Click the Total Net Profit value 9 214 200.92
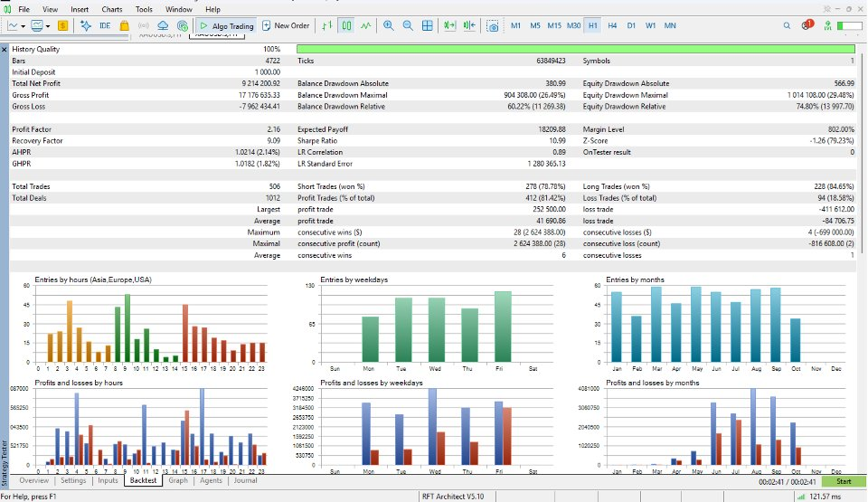The height and width of the screenshot is (502, 868). click(260, 83)
